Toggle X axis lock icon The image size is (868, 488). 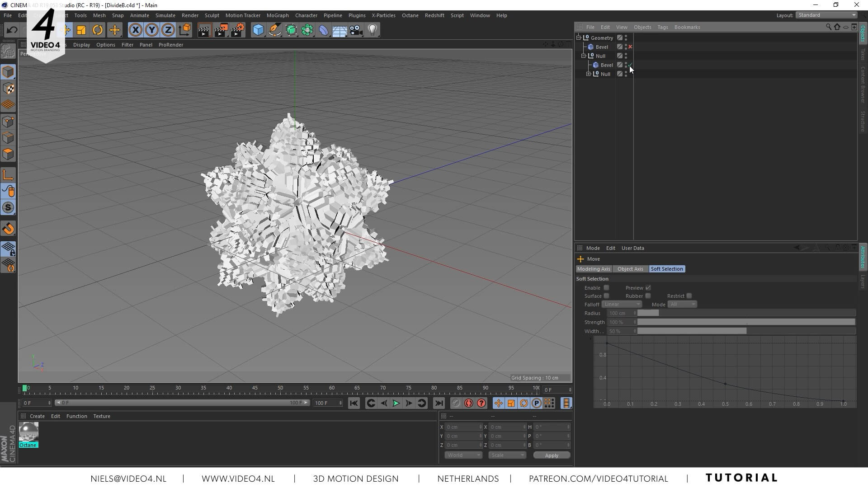pyautogui.click(x=135, y=30)
